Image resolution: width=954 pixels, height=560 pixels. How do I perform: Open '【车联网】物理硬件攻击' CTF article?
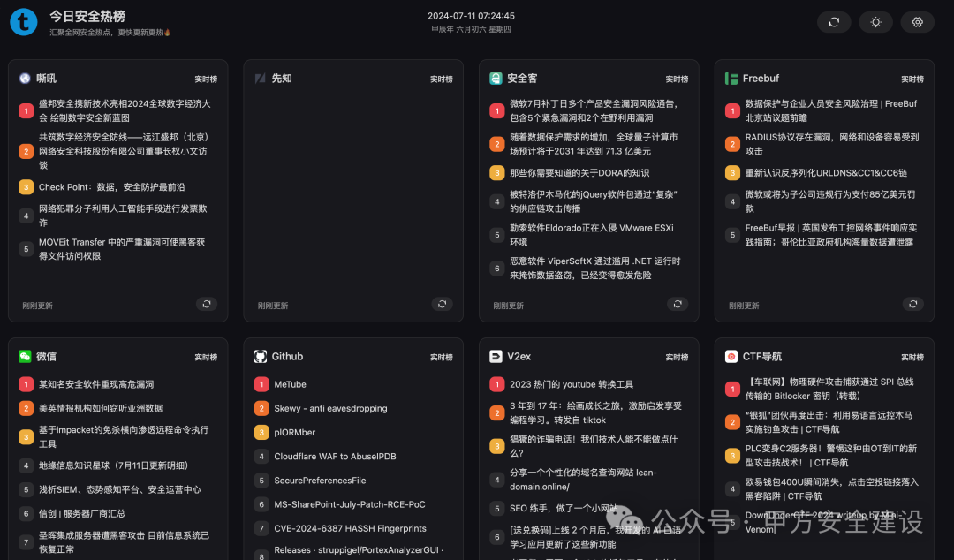pyautogui.click(x=829, y=389)
